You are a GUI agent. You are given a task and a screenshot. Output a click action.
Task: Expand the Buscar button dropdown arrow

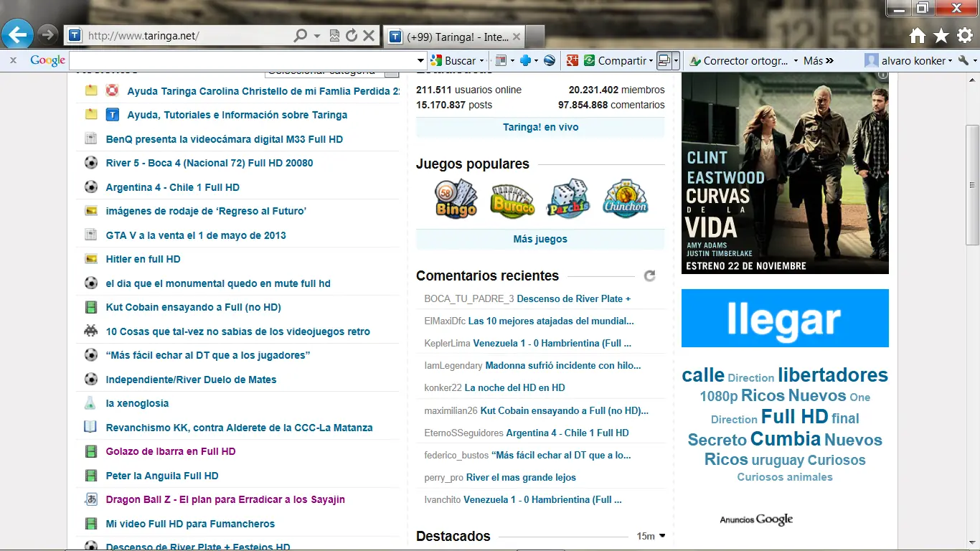click(x=482, y=61)
